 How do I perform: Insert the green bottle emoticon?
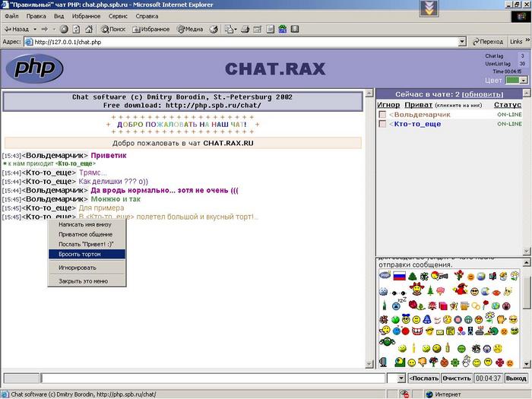pyautogui.click(x=385, y=306)
